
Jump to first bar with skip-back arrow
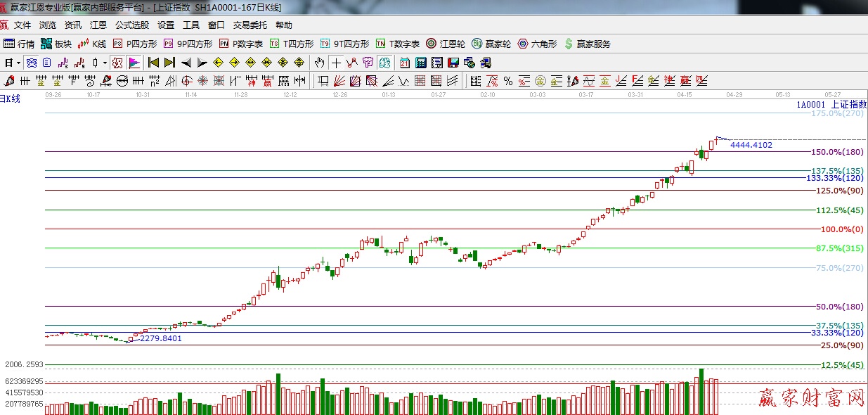(153, 63)
